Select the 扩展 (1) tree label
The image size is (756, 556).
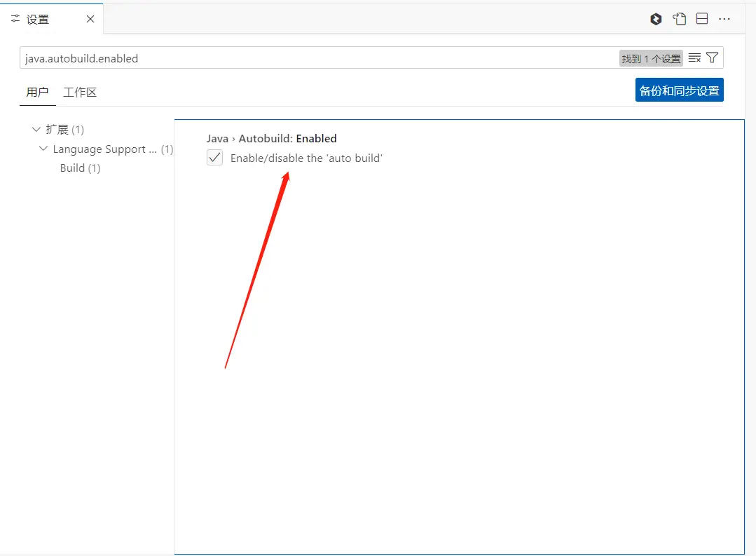point(64,130)
